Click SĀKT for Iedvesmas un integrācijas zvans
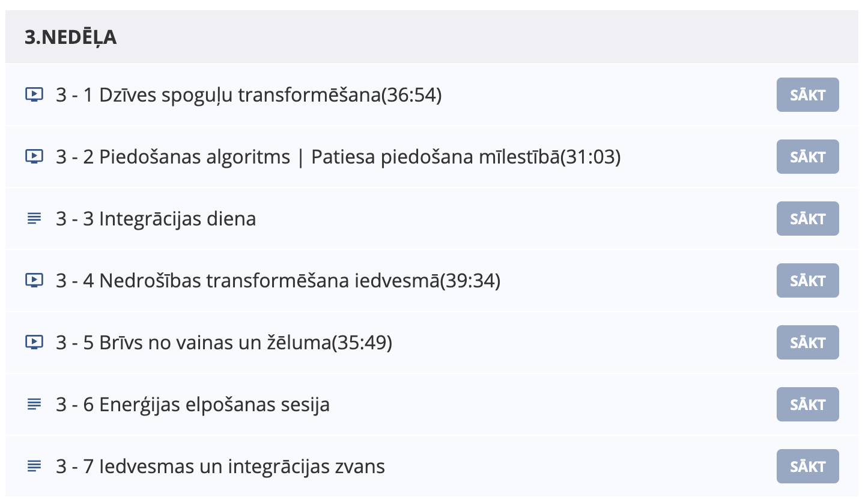 click(x=807, y=467)
